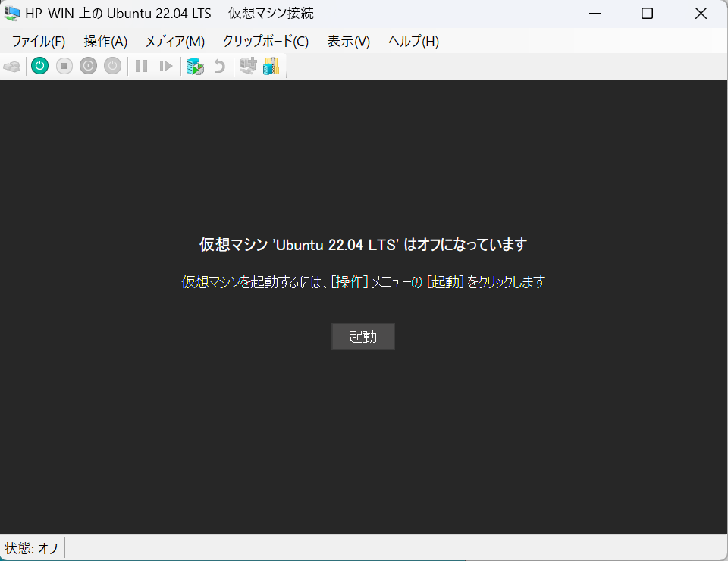
Task: Click the Reset VM toolbar icon
Action: click(x=166, y=66)
